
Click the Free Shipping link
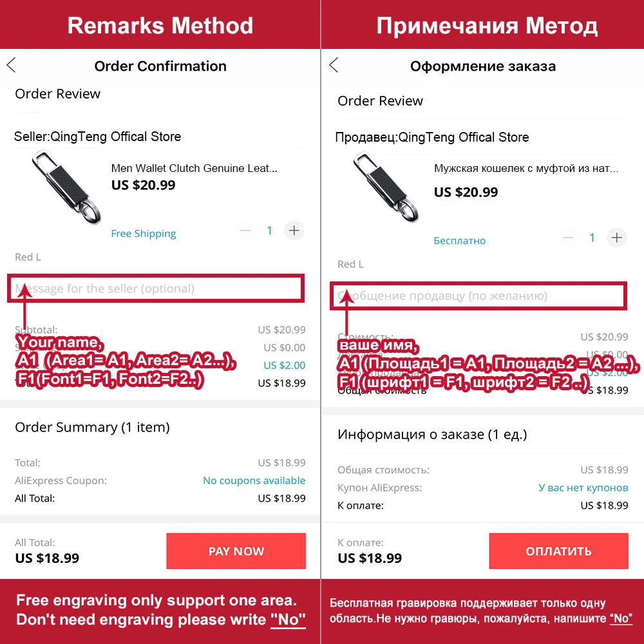point(144,234)
